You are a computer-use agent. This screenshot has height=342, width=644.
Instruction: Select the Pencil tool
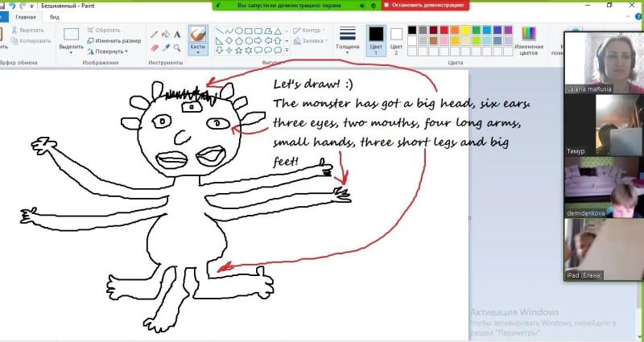tap(155, 35)
